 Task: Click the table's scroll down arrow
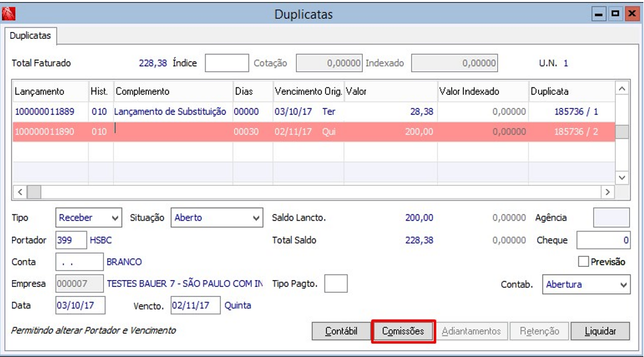tap(622, 178)
